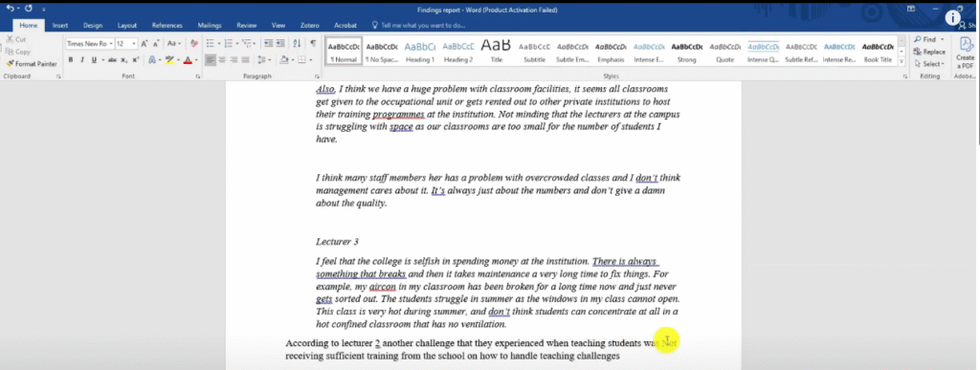980x370 pixels.
Task: Click the Tell me lightbulb search box
Action: 418,25
